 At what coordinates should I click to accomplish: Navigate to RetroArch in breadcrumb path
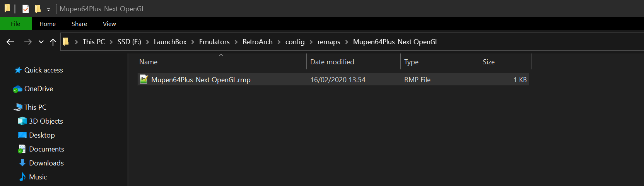point(258,42)
